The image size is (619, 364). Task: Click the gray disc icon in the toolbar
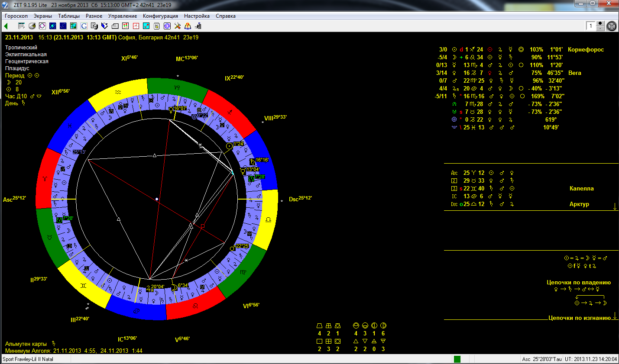[x=32, y=26]
